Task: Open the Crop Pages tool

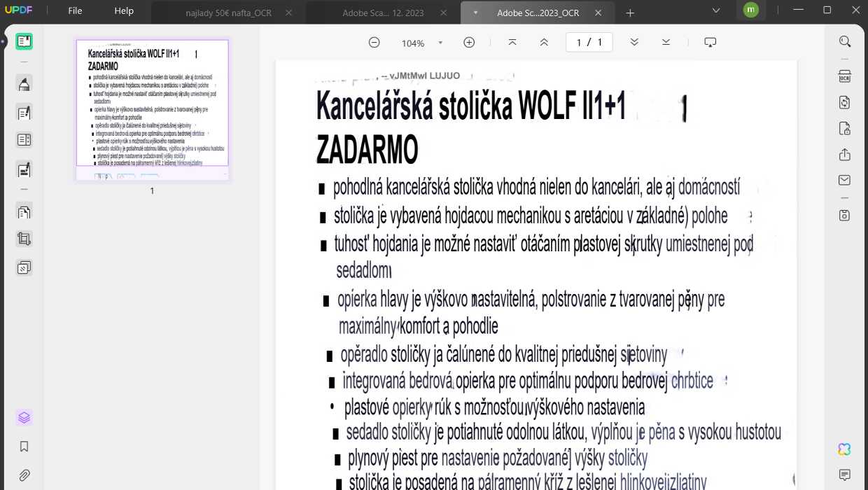Action: point(24,239)
